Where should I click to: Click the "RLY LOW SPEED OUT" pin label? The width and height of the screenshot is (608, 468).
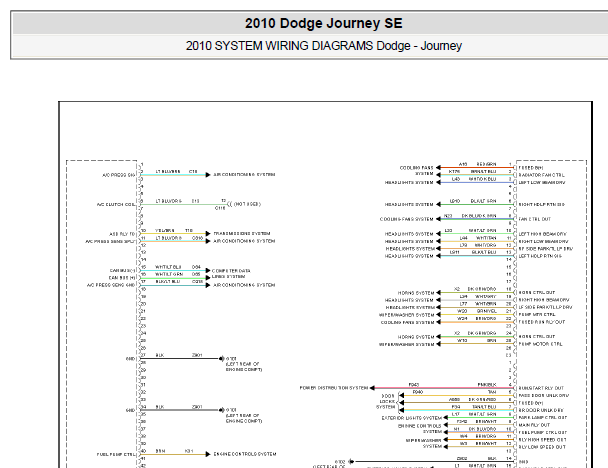tap(542, 447)
